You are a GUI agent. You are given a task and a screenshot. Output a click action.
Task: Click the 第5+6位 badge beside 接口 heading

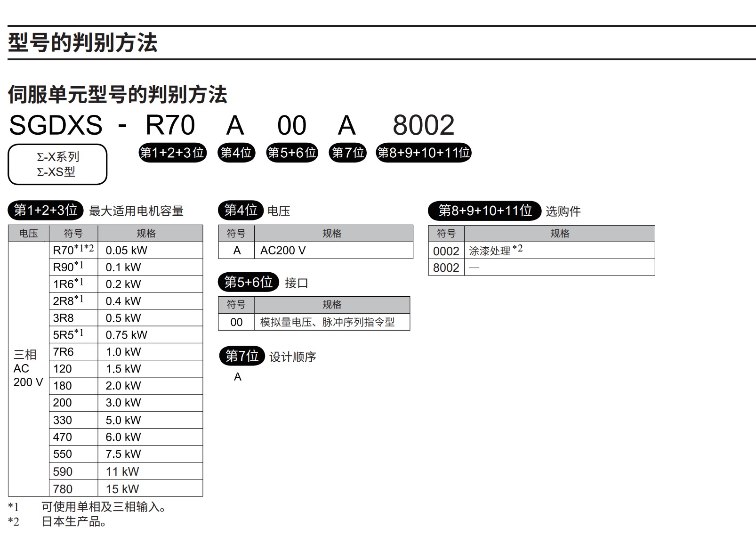click(248, 282)
